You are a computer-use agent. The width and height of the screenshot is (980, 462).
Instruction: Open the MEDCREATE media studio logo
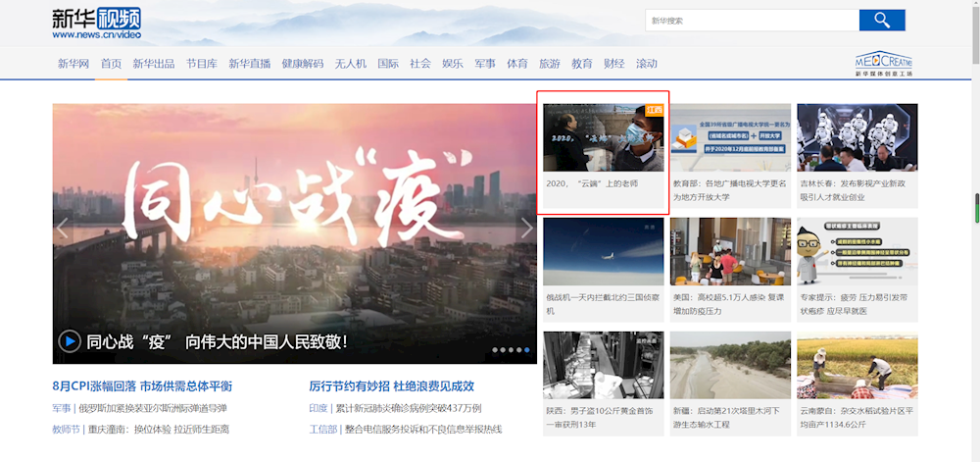coord(883,64)
